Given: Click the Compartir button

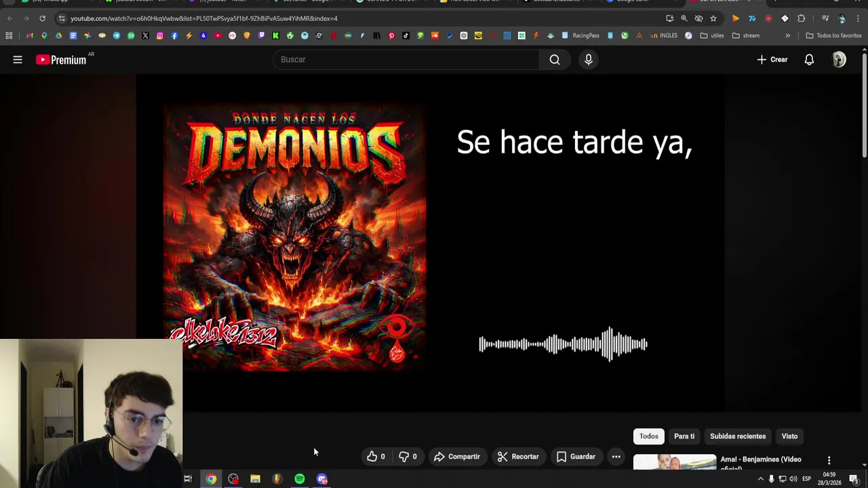Looking at the screenshot, I should coord(457,457).
